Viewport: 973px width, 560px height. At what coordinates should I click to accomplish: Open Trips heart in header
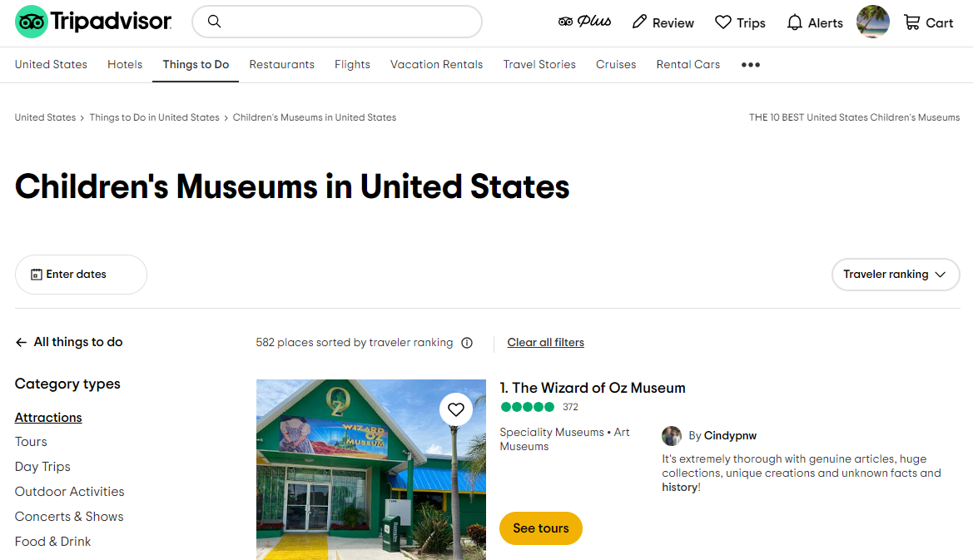coord(740,22)
